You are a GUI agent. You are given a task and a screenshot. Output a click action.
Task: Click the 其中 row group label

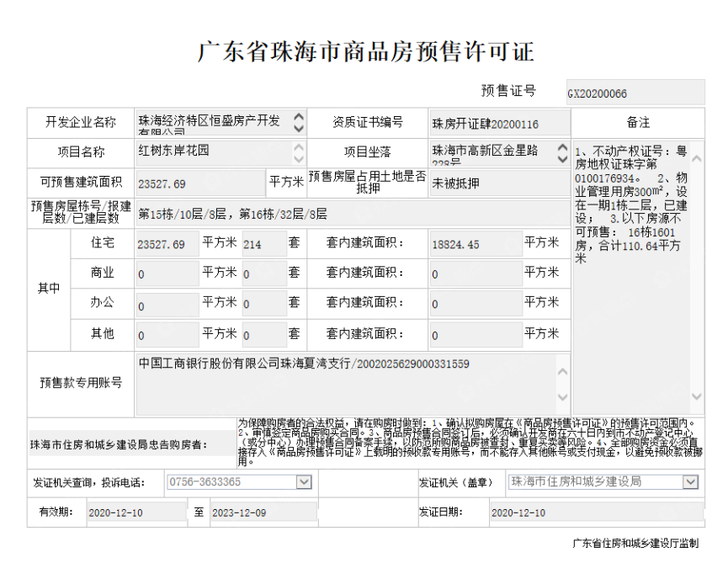(49, 288)
